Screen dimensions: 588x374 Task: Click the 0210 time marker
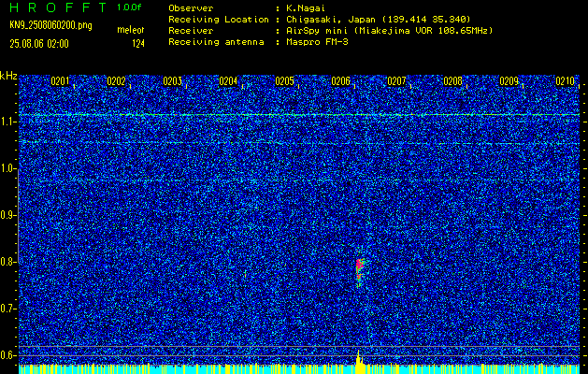pos(566,81)
